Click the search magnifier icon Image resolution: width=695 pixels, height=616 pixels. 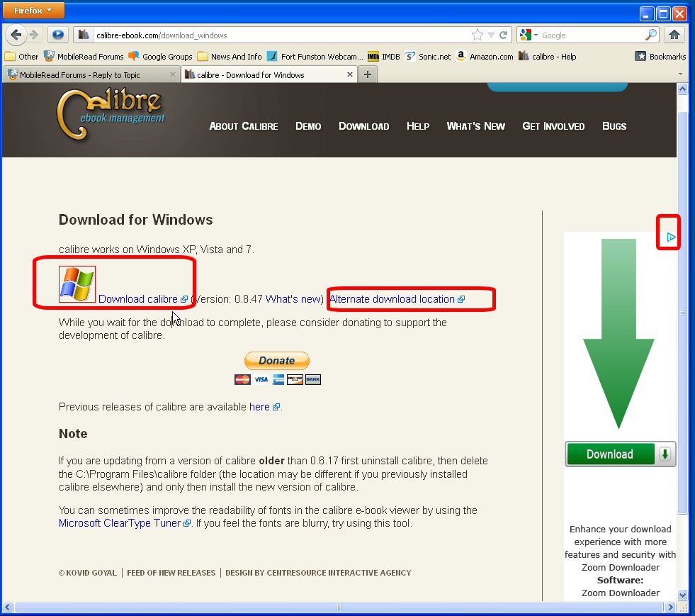point(650,35)
